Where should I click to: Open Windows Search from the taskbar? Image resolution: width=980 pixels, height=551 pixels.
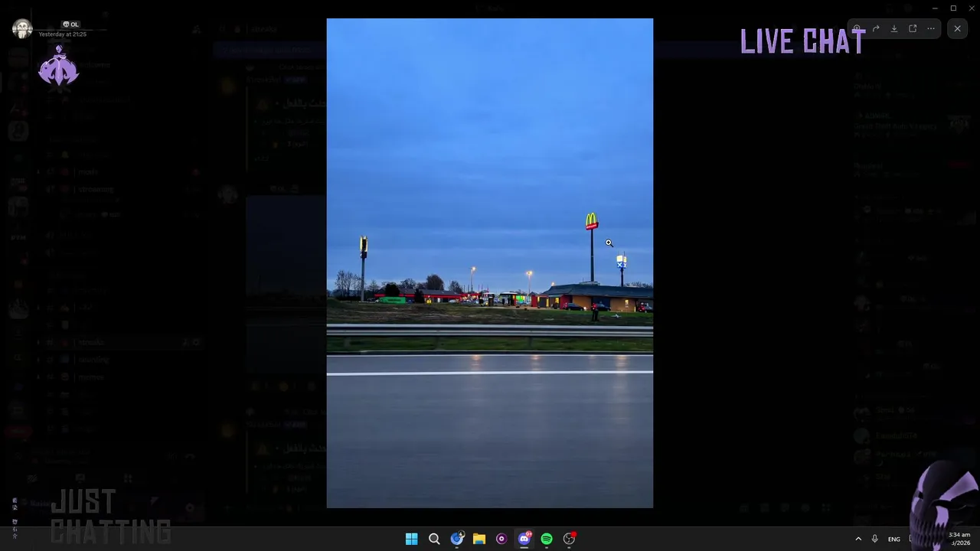(434, 539)
